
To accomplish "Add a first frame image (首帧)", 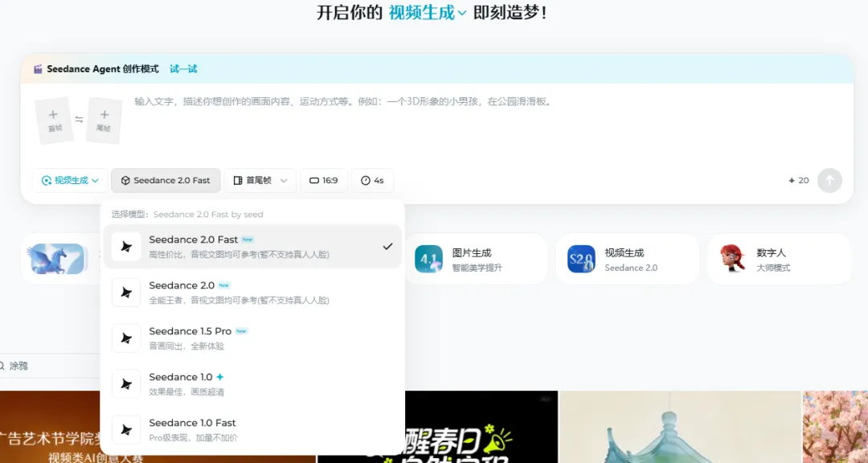I will tap(54, 121).
